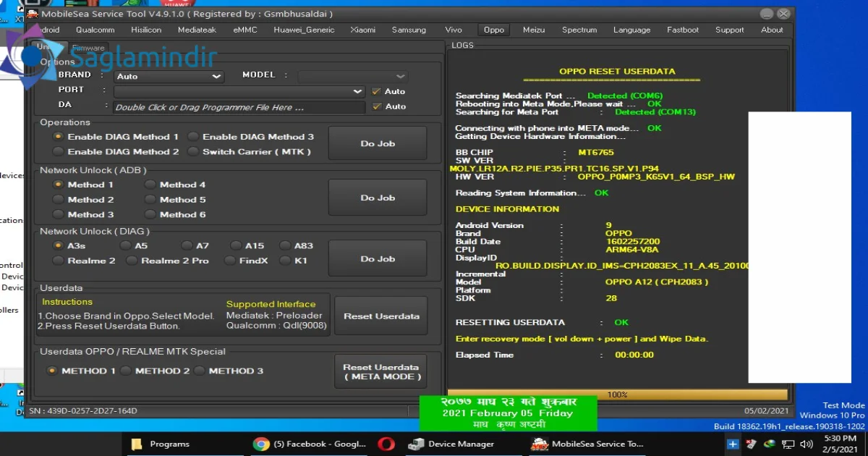Click OPPO RESET USERDATA log heading
Image resolution: width=868 pixels, height=456 pixels.
(x=617, y=72)
